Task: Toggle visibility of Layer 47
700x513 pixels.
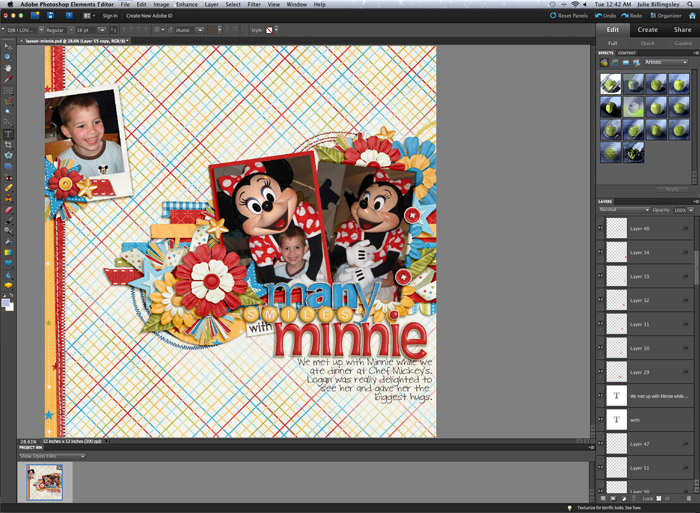Action: (600, 443)
